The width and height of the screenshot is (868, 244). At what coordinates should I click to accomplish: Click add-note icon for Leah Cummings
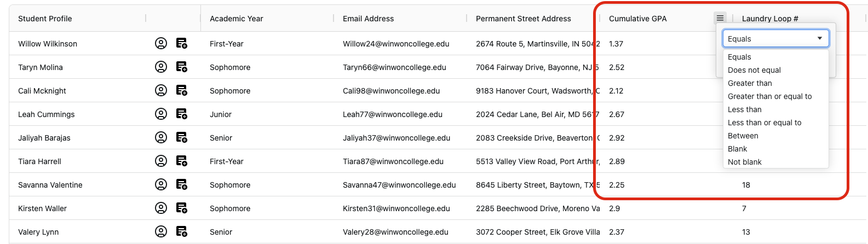[x=182, y=114]
